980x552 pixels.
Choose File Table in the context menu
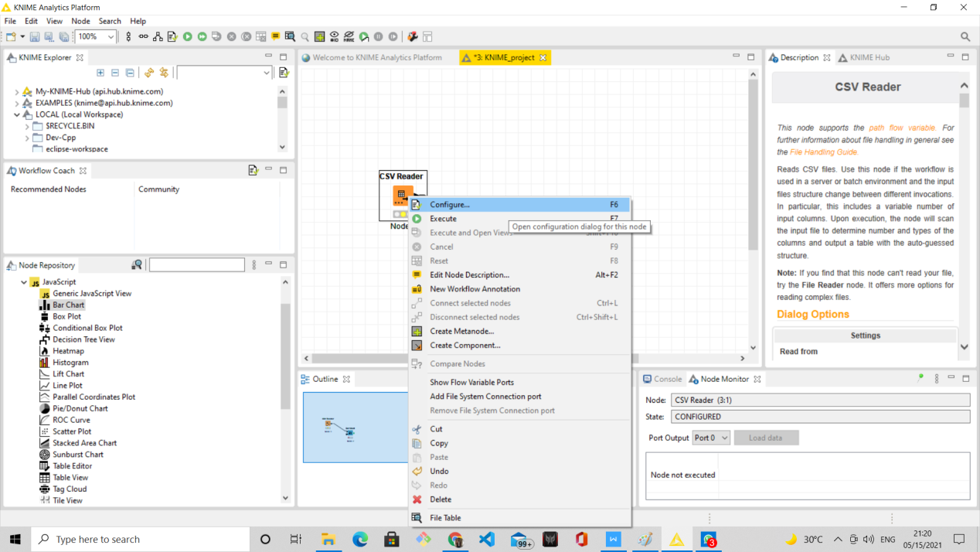pyautogui.click(x=519, y=518)
